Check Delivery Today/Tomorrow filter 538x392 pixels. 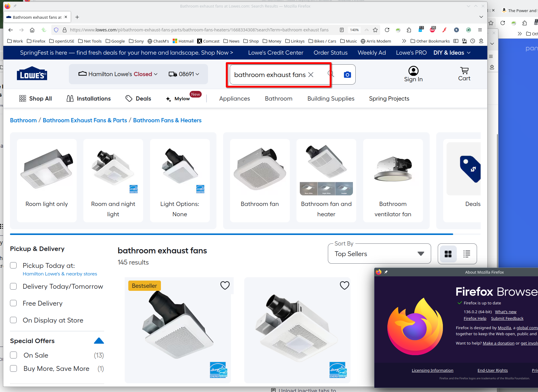tap(13, 286)
